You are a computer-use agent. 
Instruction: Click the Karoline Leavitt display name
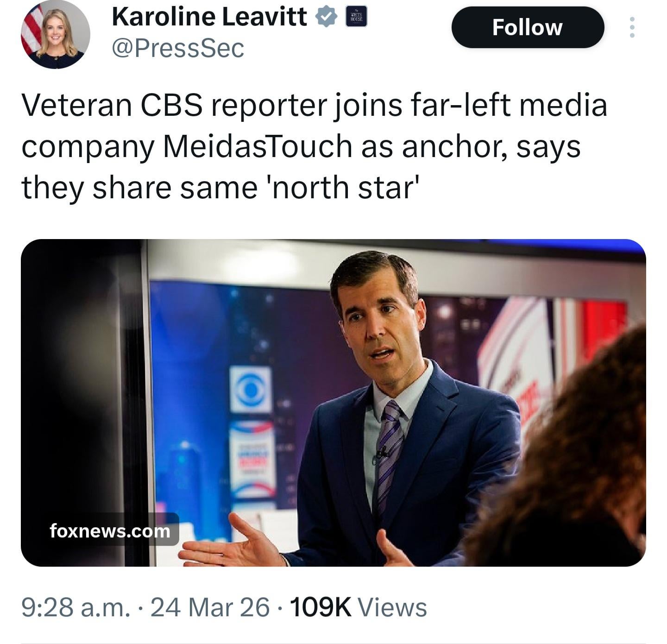209,17
